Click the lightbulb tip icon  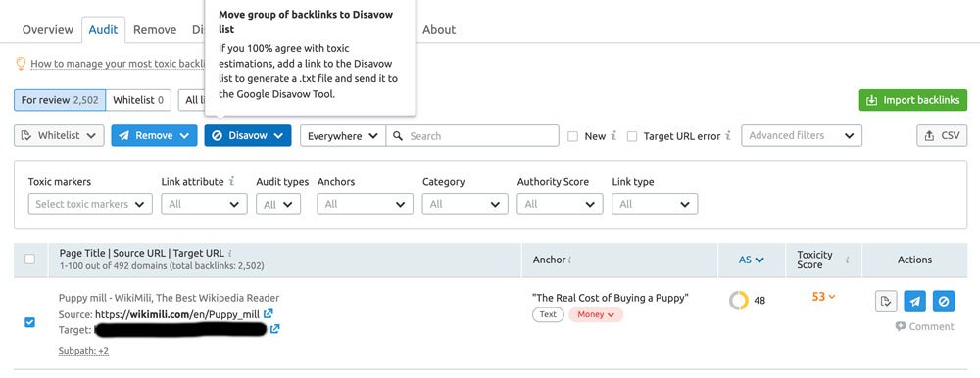21,63
